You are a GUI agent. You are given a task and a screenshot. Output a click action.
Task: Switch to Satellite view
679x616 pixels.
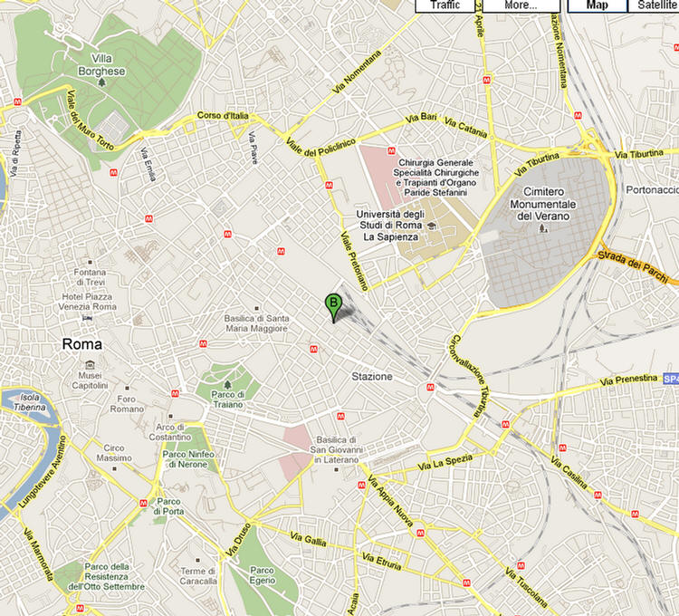coord(655,5)
